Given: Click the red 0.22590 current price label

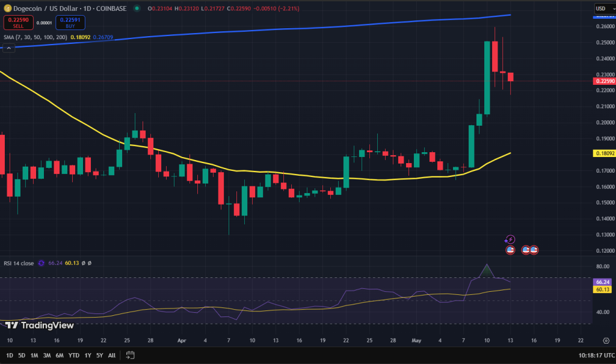Looking at the screenshot, I should click(x=604, y=81).
